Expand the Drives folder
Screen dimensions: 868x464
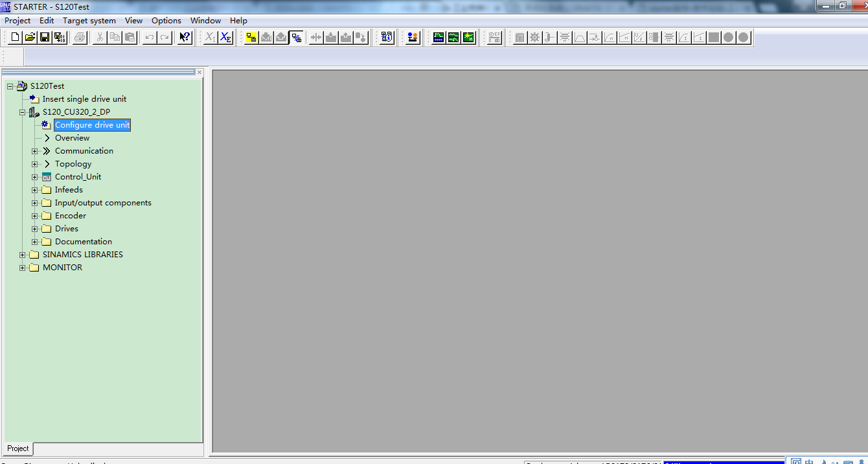34,229
